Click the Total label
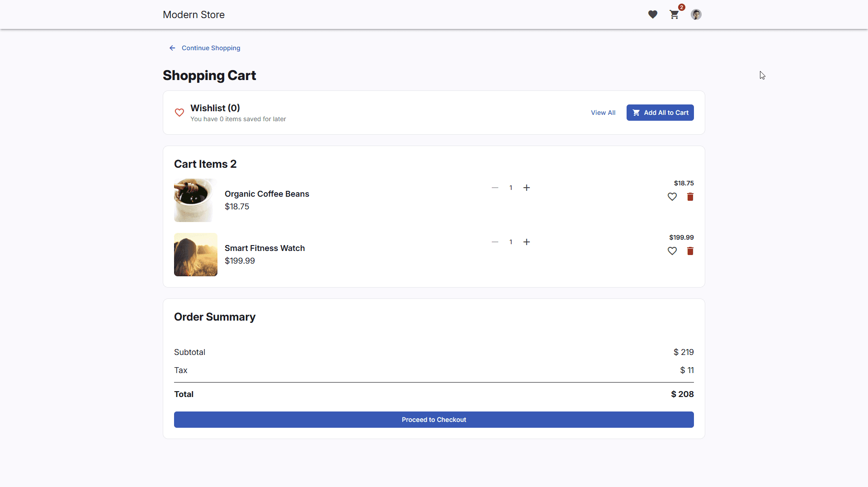The height and width of the screenshot is (487, 868). click(184, 394)
